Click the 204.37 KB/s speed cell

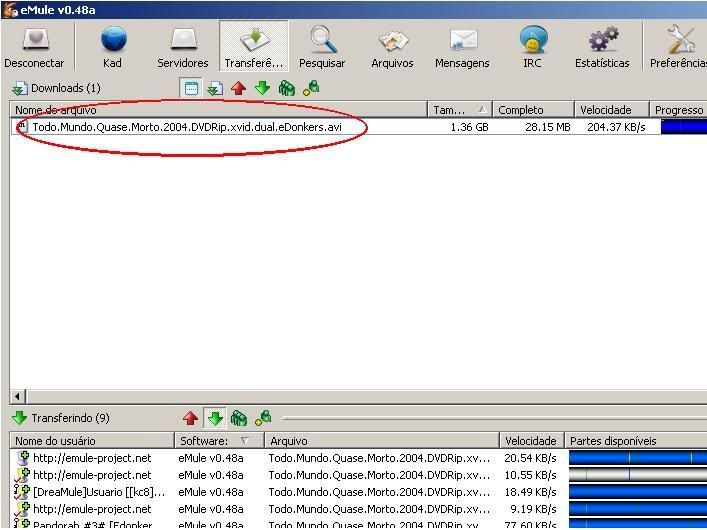(x=616, y=127)
